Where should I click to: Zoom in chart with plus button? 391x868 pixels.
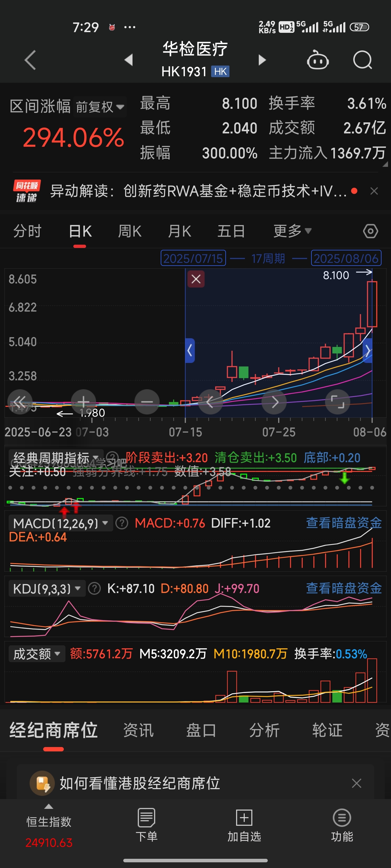83,402
